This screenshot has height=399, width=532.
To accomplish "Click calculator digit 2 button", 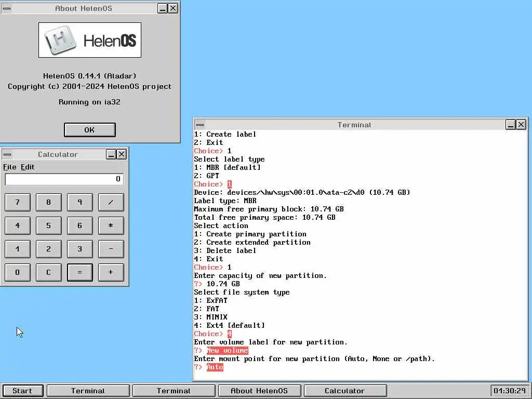I will [x=48, y=249].
